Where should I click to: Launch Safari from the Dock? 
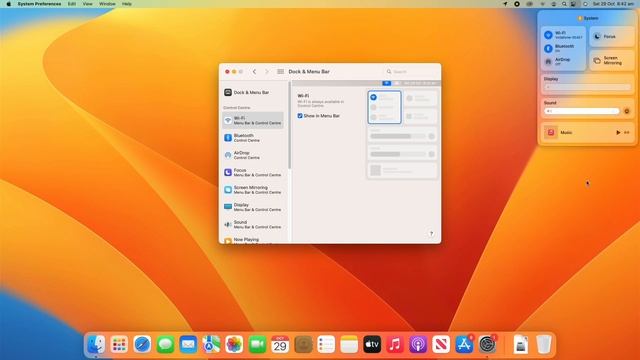[x=142, y=344]
